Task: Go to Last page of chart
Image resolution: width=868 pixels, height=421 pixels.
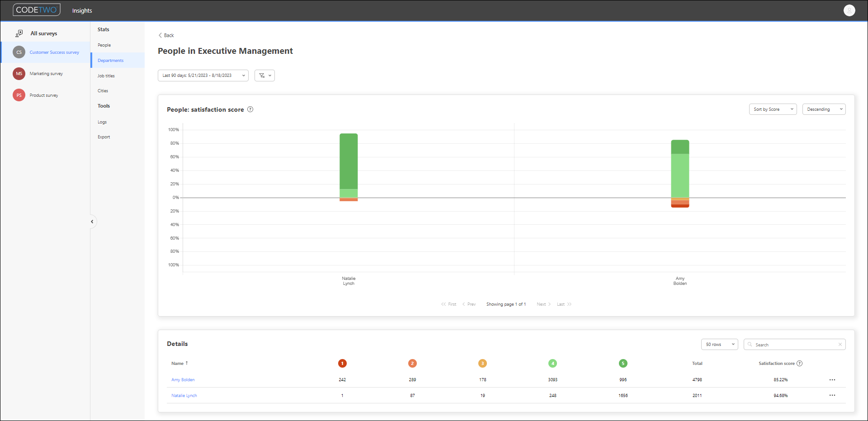Action: 564,304
